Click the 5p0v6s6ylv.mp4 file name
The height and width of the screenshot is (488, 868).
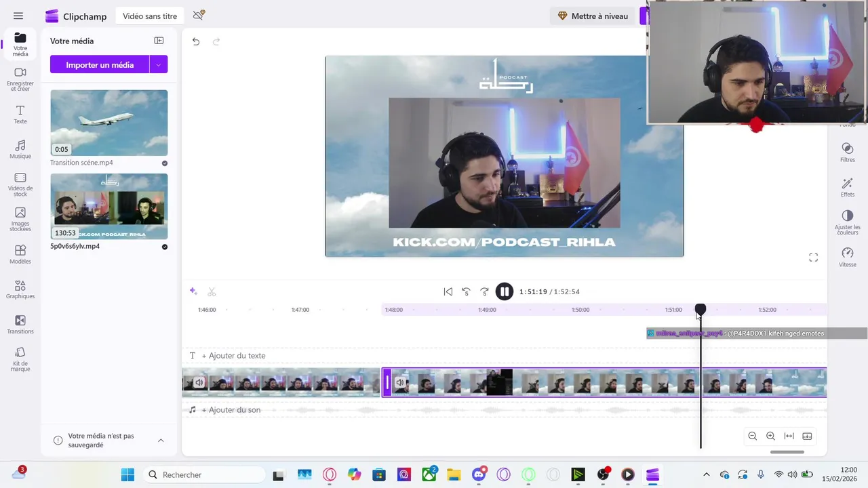75,246
